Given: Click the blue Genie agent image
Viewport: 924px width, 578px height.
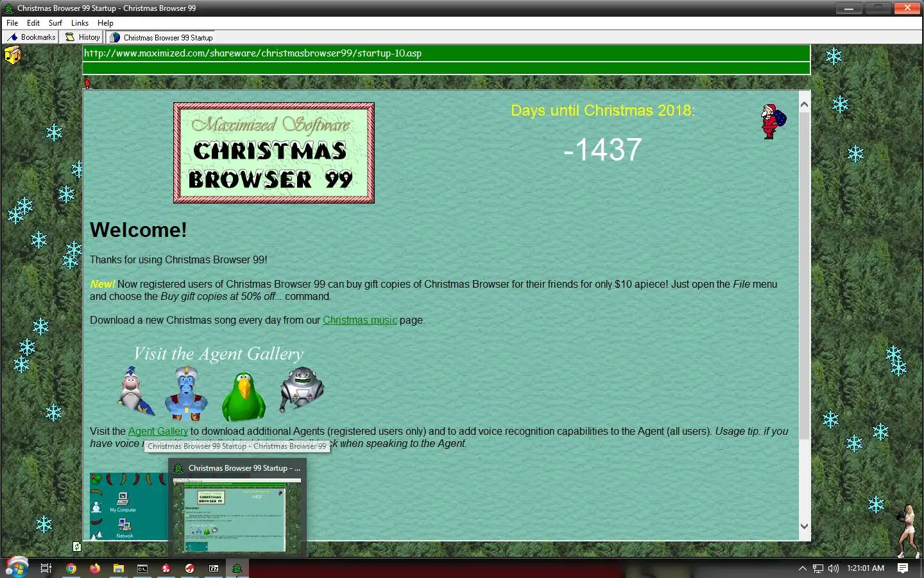Looking at the screenshot, I should pos(187,393).
